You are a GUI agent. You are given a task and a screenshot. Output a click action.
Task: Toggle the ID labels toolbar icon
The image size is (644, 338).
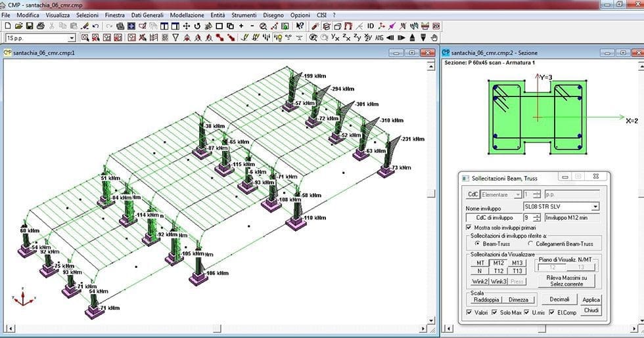370,26
